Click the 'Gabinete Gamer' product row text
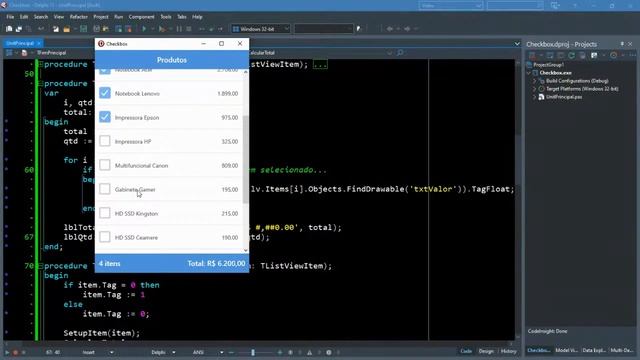This screenshot has width=640, height=360. click(x=135, y=189)
